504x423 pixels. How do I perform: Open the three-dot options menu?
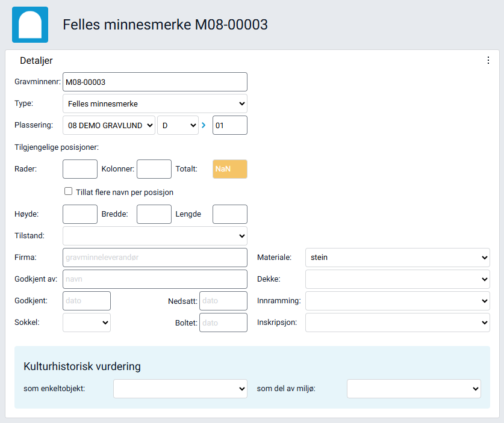[x=488, y=60]
